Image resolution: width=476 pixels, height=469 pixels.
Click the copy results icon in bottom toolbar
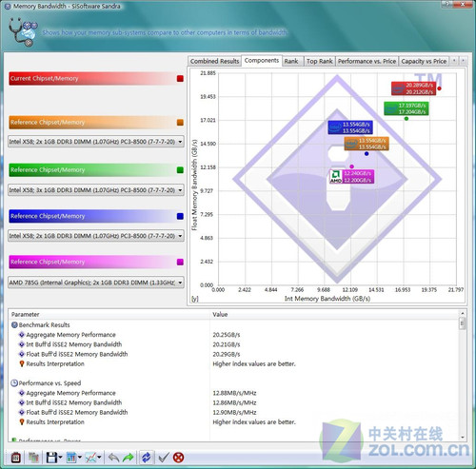coord(33,458)
